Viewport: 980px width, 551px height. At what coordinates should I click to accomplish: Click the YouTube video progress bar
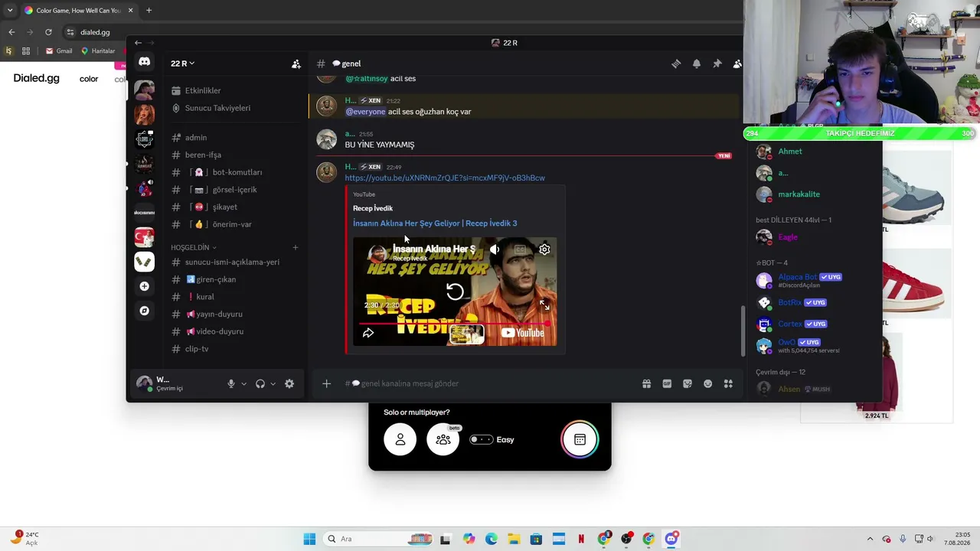click(x=455, y=322)
